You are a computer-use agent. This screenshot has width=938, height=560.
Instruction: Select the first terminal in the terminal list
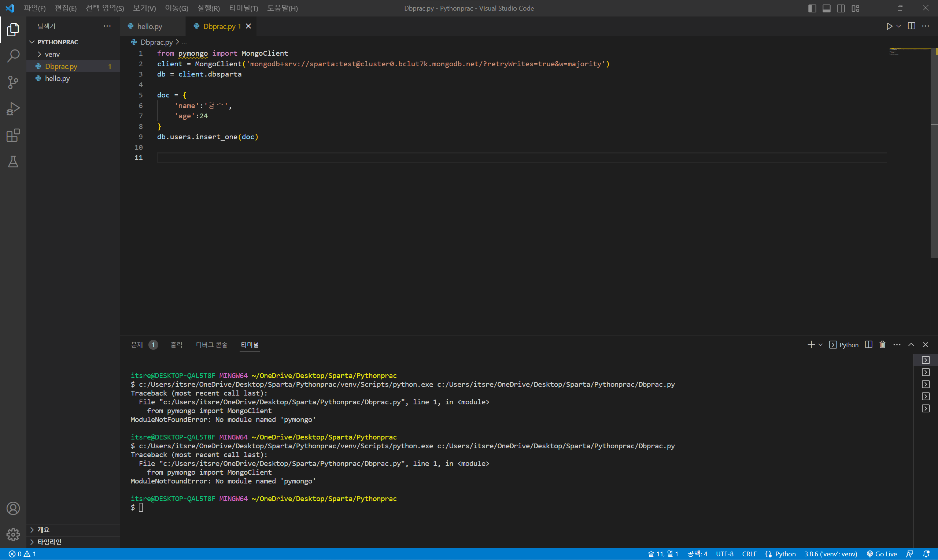click(926, 360)
